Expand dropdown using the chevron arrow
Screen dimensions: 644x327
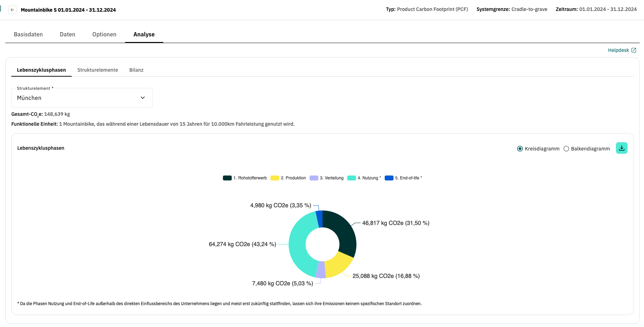point(143,98)
